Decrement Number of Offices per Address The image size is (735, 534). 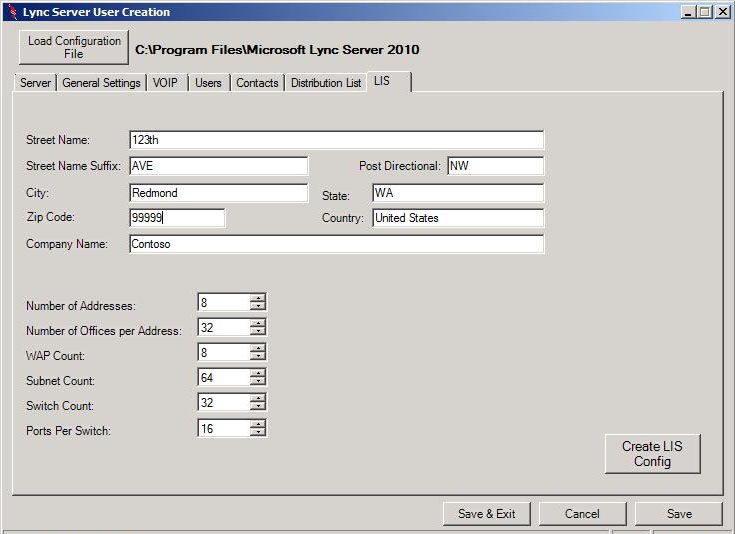tap(258, 331)
